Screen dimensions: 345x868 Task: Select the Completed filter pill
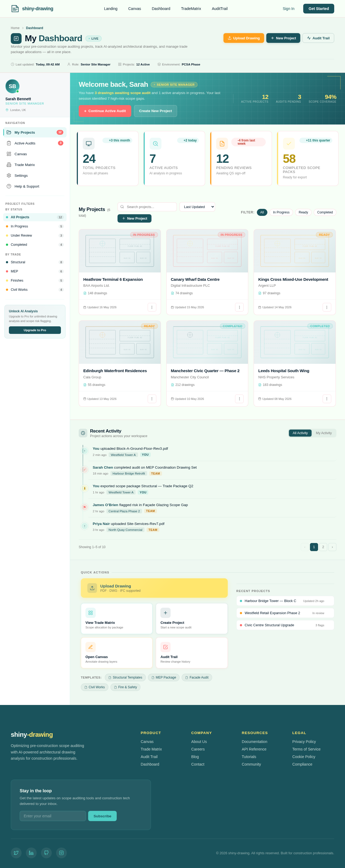[x=325, y=212]
